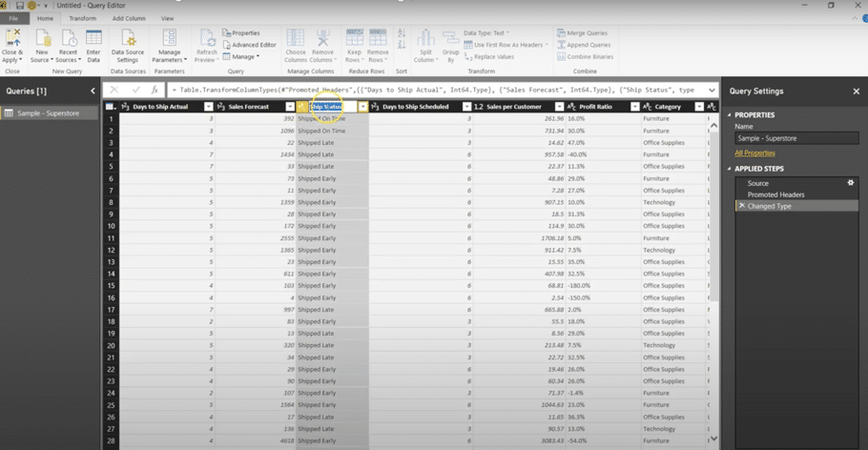Viewport: 868px width, 450px height.
Task: Click the query Name input field
Action: click(x=796, y=138)
